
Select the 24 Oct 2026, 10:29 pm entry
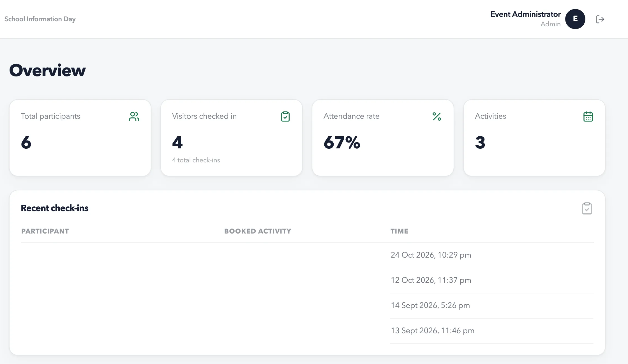(x=431, y=255)
